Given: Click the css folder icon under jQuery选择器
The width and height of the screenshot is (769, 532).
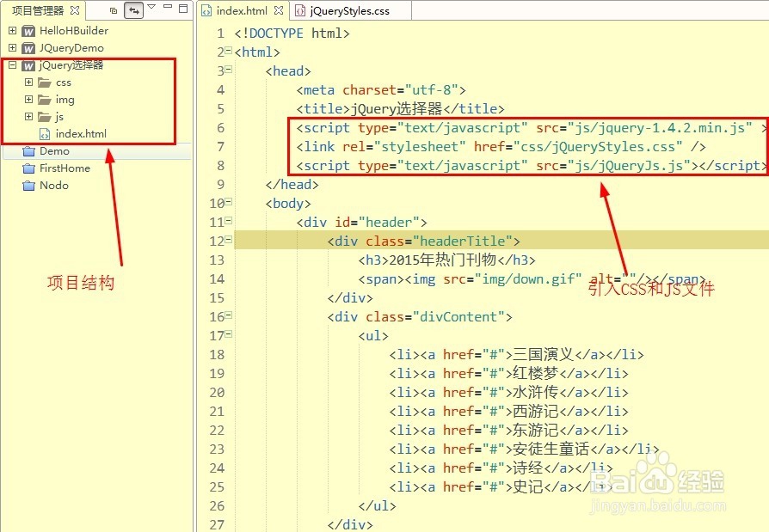Looking at the screenshot, I should coord(46,83).
